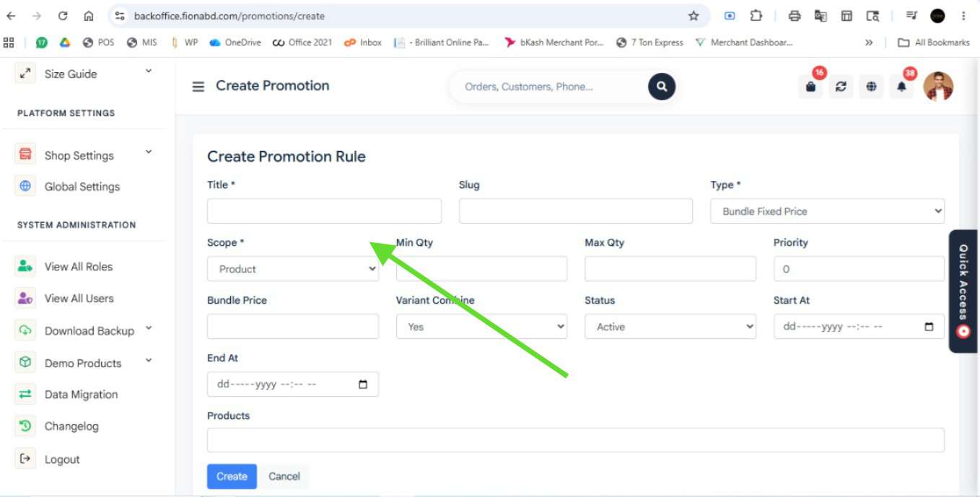Open the Scope dropdown
Screen dimensions: 980x497
pyautogui.click(x=293, y=269)
